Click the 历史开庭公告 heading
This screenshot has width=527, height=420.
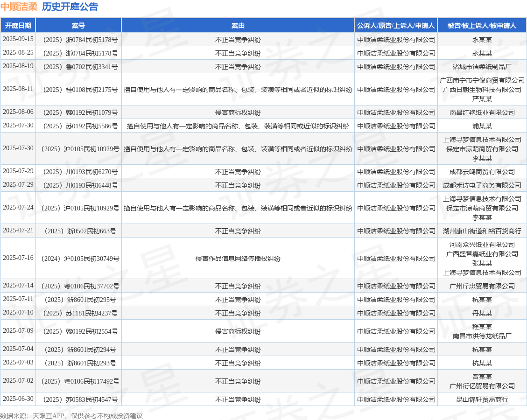(x=70, y=7)
